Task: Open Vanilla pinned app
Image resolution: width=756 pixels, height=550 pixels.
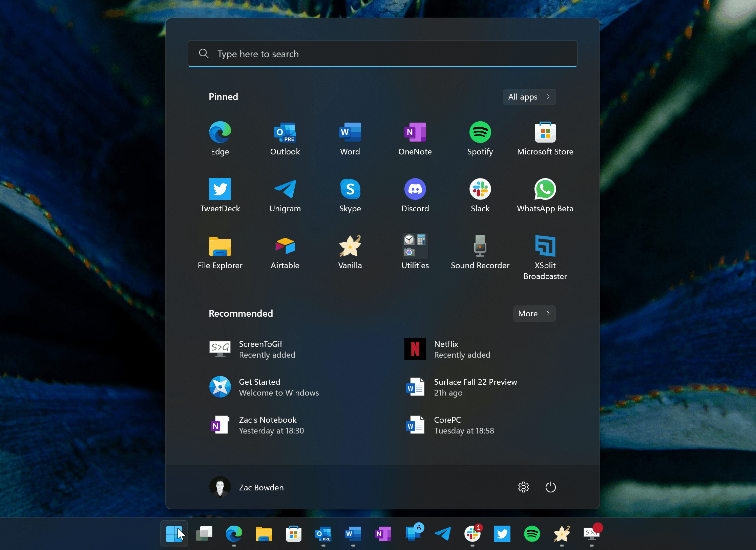Action: [x=350, y=252]
